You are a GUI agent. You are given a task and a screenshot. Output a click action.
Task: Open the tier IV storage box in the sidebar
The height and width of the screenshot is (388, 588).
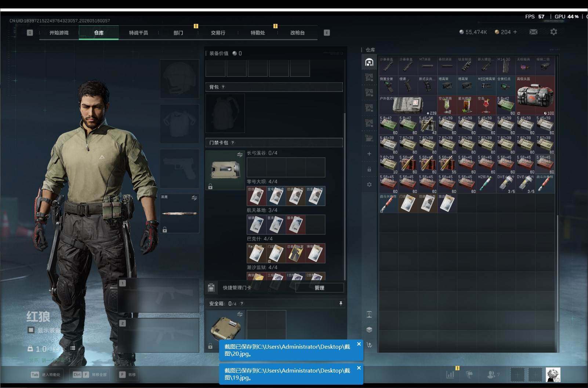(369, 138)
